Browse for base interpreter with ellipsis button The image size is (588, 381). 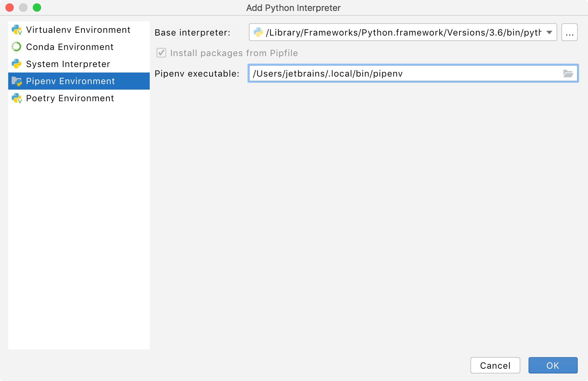click(x=570, y=32)
